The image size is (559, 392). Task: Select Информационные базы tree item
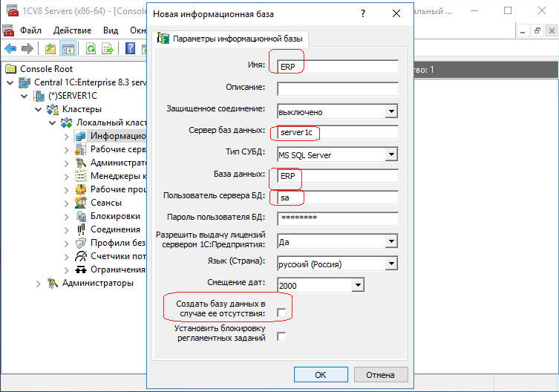click(117, 136)
